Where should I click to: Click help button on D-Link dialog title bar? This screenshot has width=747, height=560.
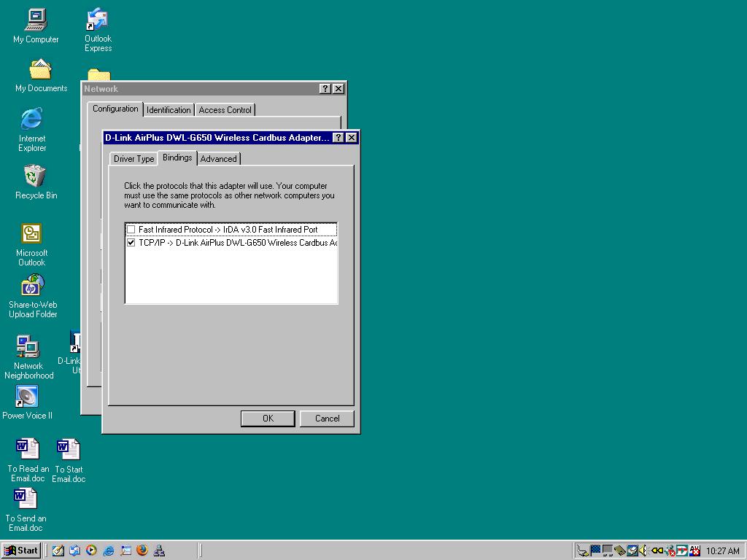(338, 138)
